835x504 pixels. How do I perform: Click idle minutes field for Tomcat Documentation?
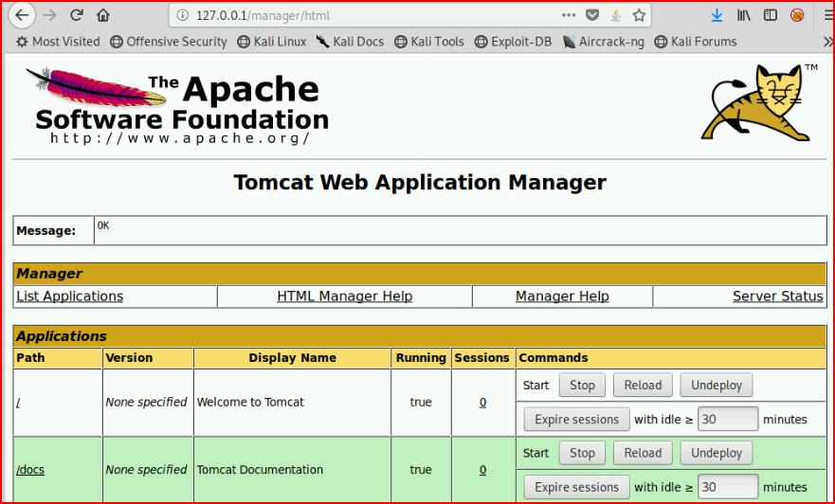click(x=728, y=487)
